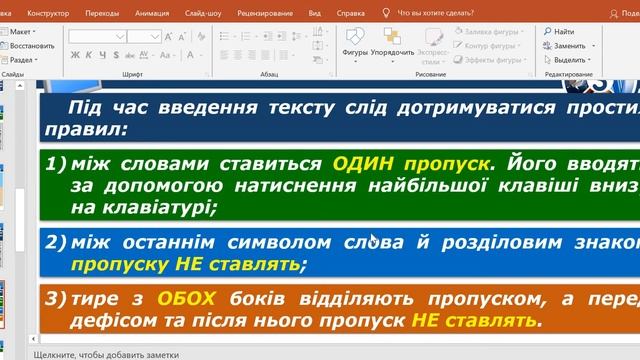Screen dimensions: 640x360
Task: Click the lightbulb Tell Me icon
Action: (386, 13)
